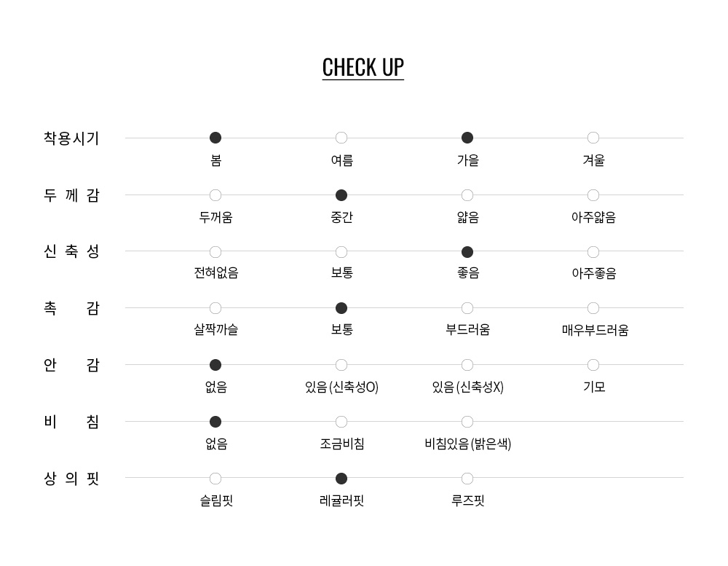Choose 아주얇음 thickness option circle
Image resolution: width=728 pixels, height=566 pixels.
[593, 195]
